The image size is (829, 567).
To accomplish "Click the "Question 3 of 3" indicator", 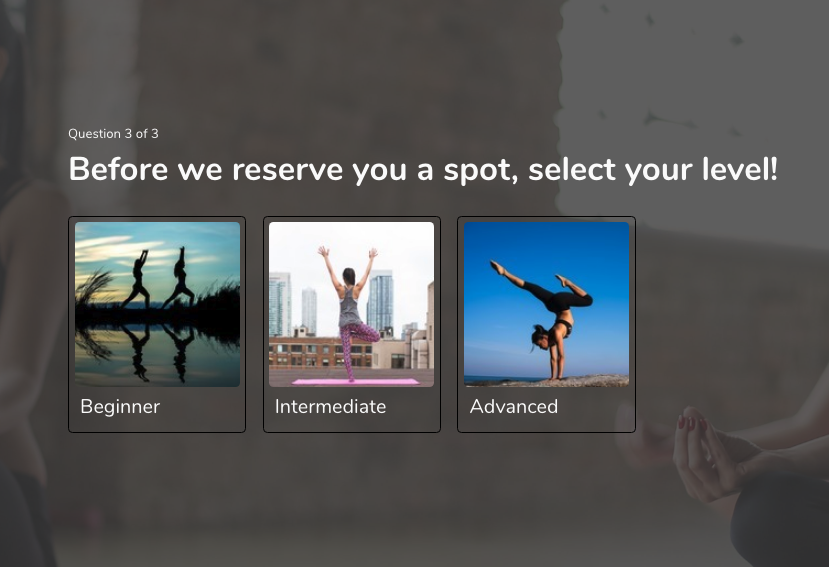I will coord(113,134).
